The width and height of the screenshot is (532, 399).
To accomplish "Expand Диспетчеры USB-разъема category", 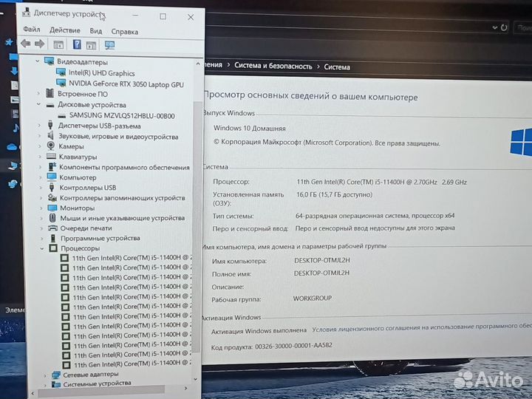I will point(39,125).
